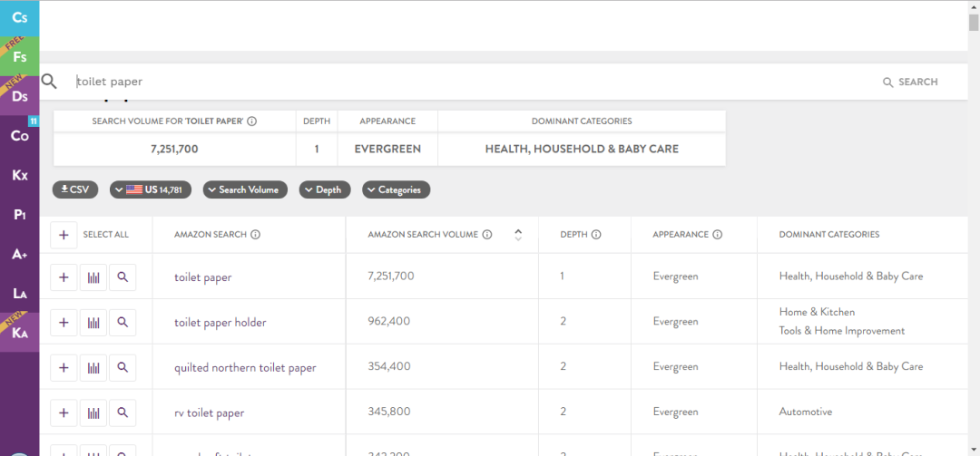The height and width of the screenshot is (456, 980).
Task: Open the P1 sidebar tool
Action: point(19,214)
